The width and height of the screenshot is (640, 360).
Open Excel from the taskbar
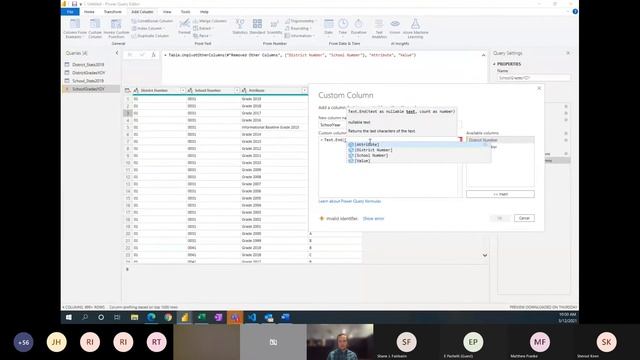pos(201,317)
